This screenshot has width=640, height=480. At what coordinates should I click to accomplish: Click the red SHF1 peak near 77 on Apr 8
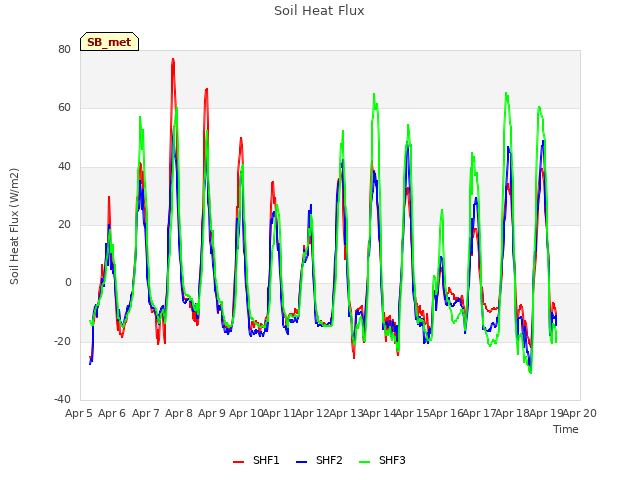(x=173, y=60)
